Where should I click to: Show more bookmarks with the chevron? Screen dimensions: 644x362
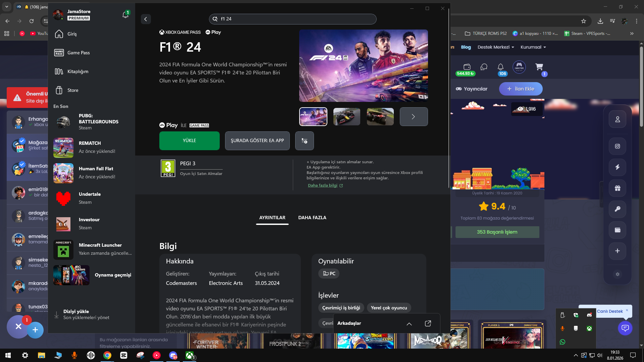point(632,34)
